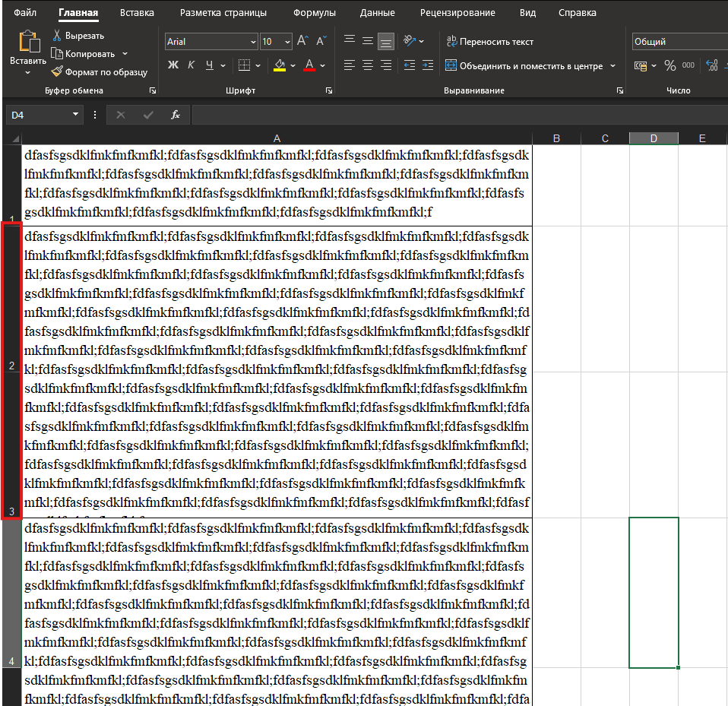Click the Cut (Вырезать) scissors icon
The width and height of the screenshot is (728, 706).
pyautogui.click(x=57, y=35)
